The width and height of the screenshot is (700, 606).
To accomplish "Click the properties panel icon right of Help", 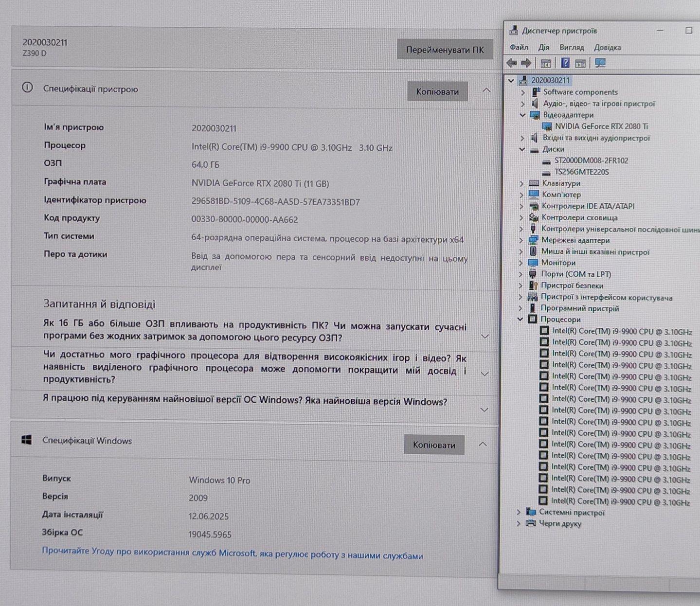I will pyautogui.click(x=580, y=63).
